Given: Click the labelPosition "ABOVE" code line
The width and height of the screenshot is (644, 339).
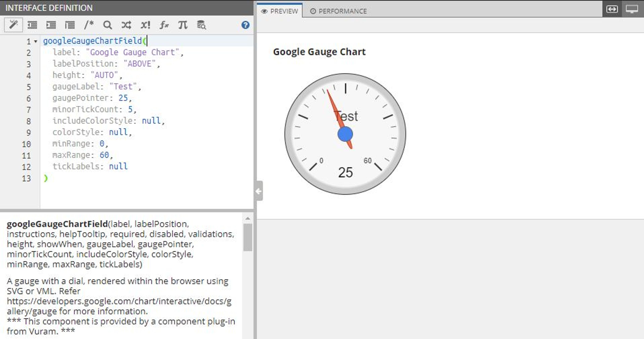Looking at the screenshot, I should pos(106,64).
